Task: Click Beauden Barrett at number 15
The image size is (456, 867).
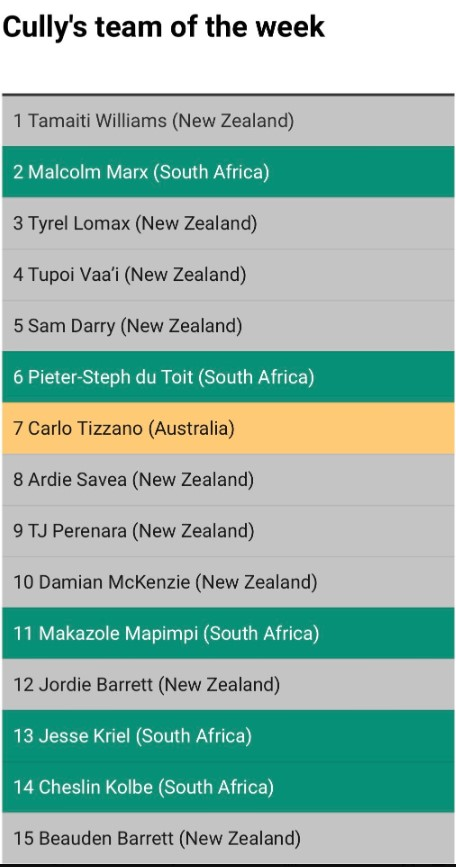Action: [228, 838]
